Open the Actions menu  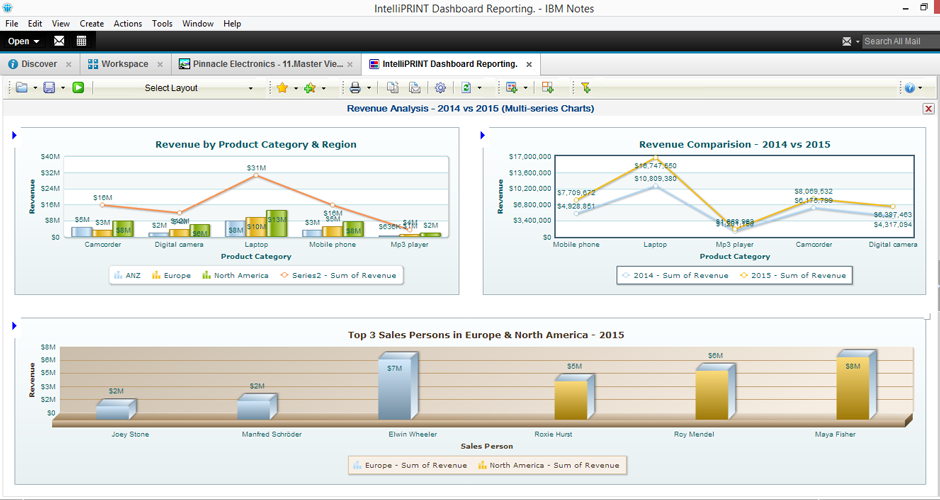[127, 23]
